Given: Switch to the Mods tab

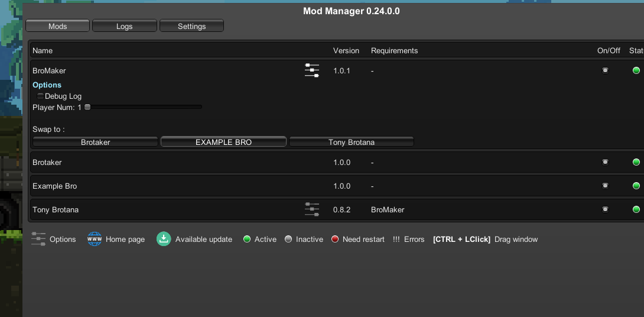Looking at the screenshot, I should click(57, 26).
